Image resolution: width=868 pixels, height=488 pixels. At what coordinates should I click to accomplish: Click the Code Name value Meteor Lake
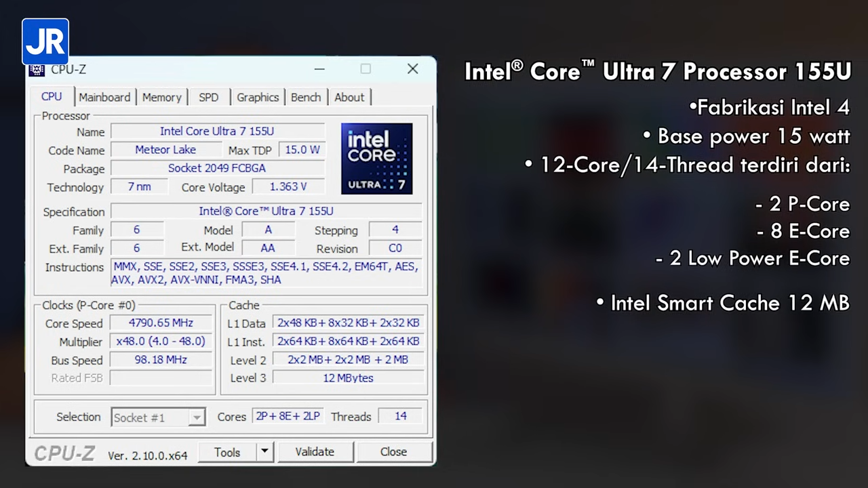coord(165,150)
